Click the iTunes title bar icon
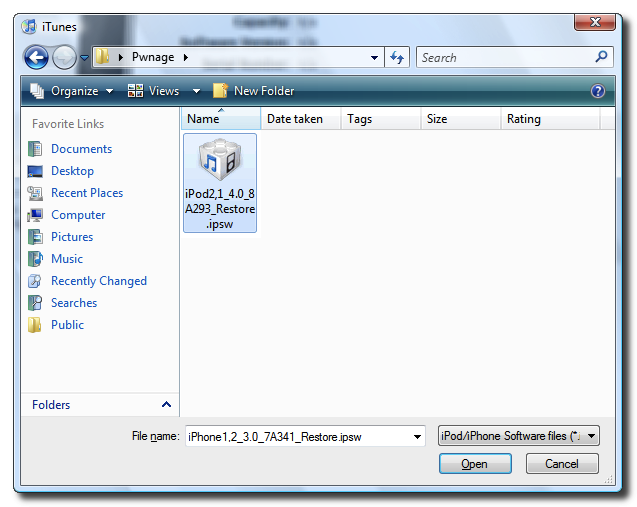Viewport: 637px width, 507px height. pos(29,26)
